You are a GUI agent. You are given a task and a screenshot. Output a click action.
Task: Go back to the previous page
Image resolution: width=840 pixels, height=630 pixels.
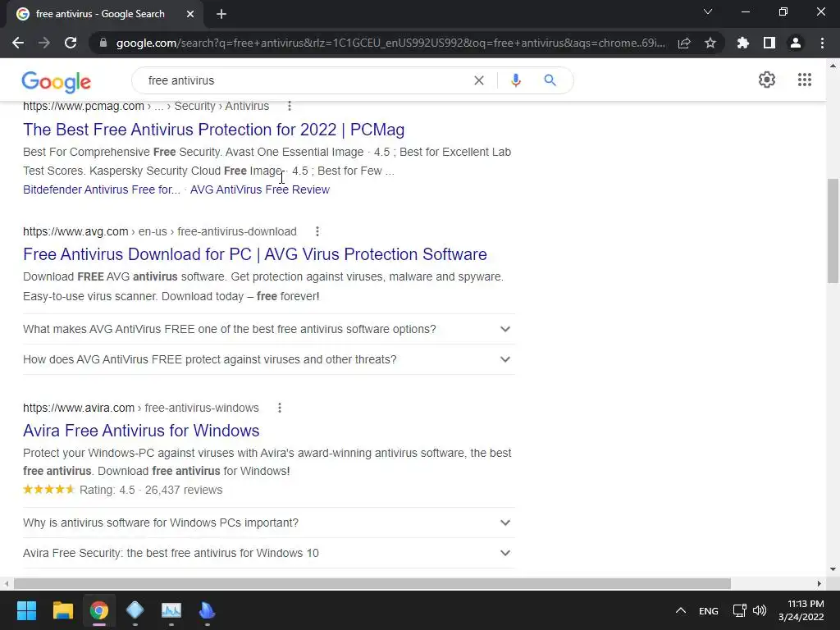pyautogui.click(x=18, y=43)
